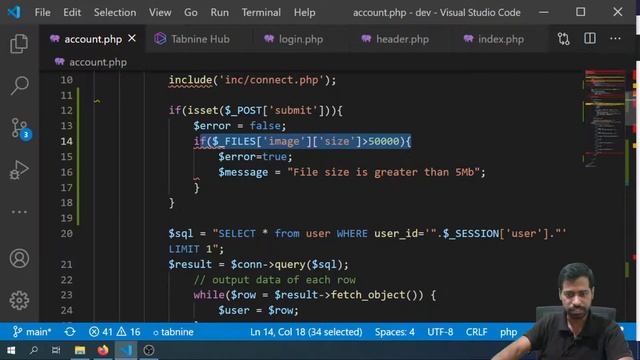Open the round app icon on taskbar
The width and height of the screenshot is (640, 360).
tap(149, 350)
